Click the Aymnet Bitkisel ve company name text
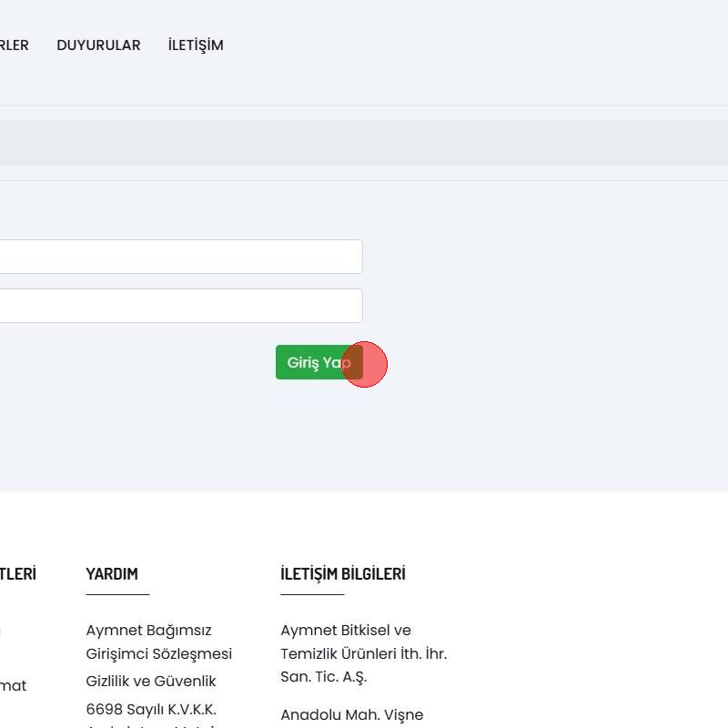This screenshot has width=728, height=728. click(x=346, y=631)
